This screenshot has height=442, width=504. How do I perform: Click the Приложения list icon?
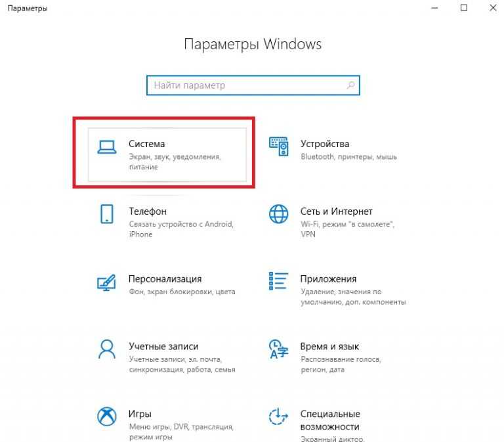tap(278, 281)
